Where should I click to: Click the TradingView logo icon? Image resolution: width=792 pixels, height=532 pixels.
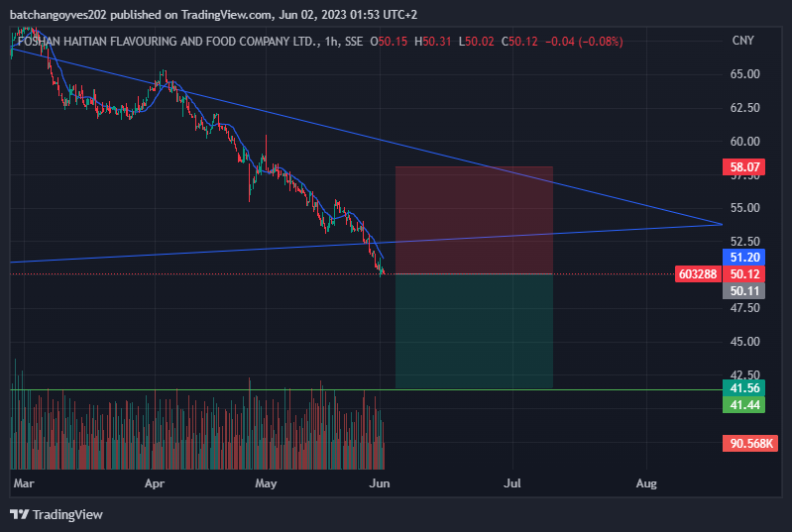point(19,514)
